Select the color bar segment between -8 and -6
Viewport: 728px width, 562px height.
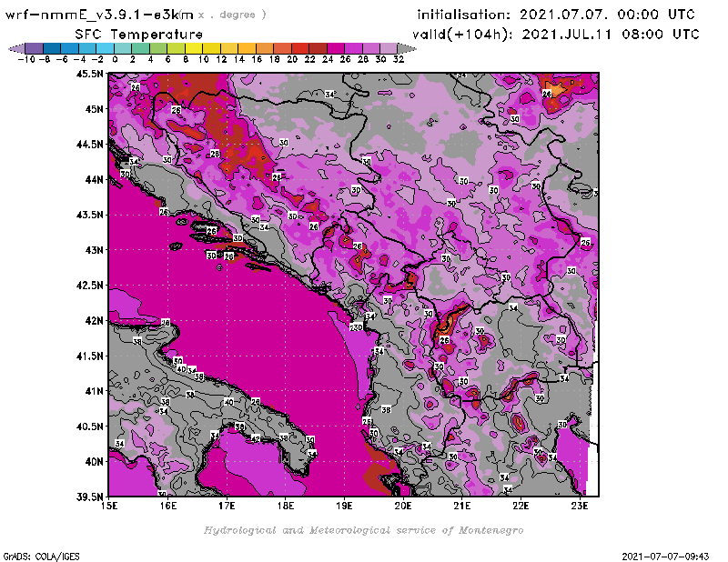pyautogui.click(x=52, y=48)
